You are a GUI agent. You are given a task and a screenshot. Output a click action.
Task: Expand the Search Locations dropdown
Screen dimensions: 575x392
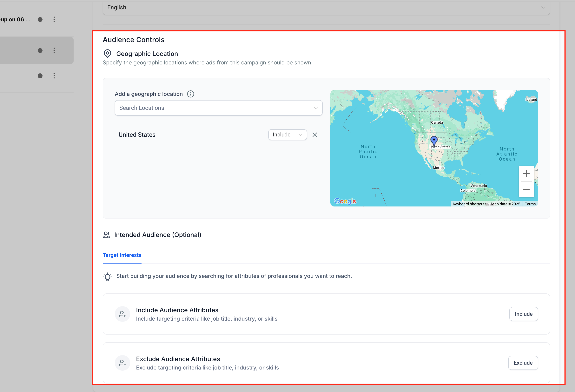click(218, 108)
